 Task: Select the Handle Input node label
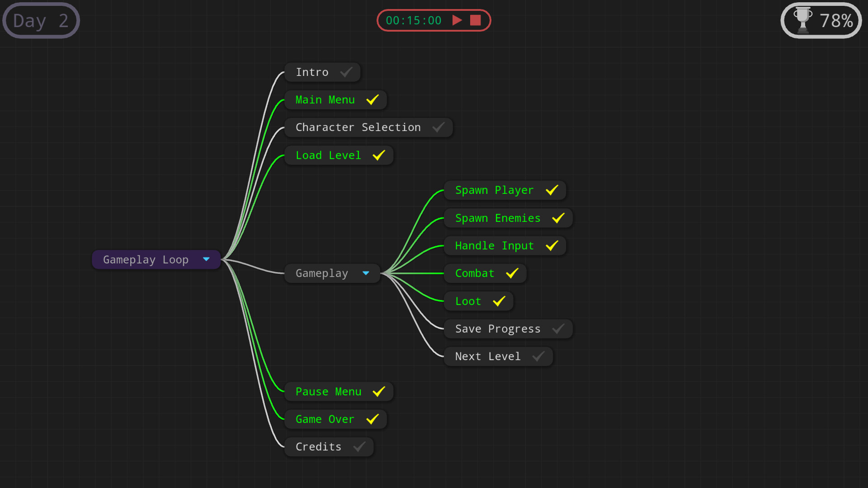[x=494, y=246]
